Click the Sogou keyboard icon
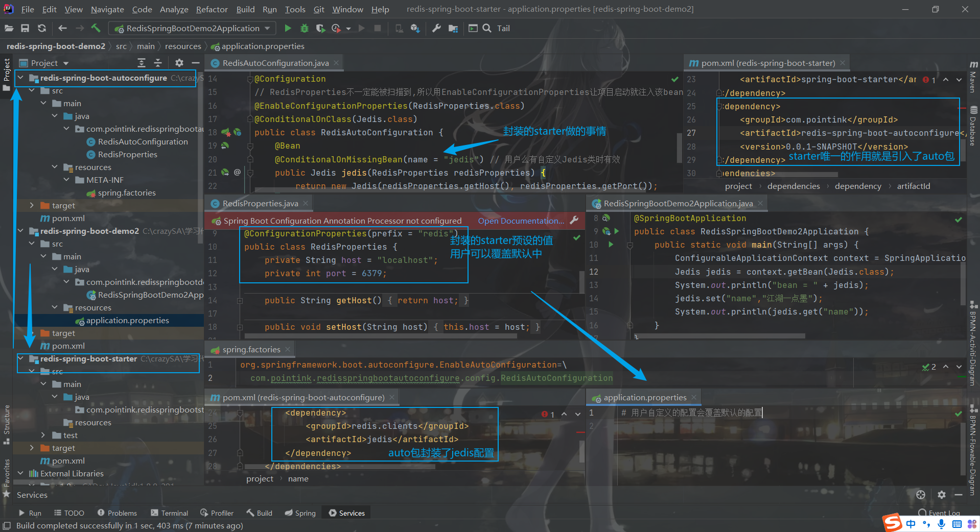 tap(957, 524)
